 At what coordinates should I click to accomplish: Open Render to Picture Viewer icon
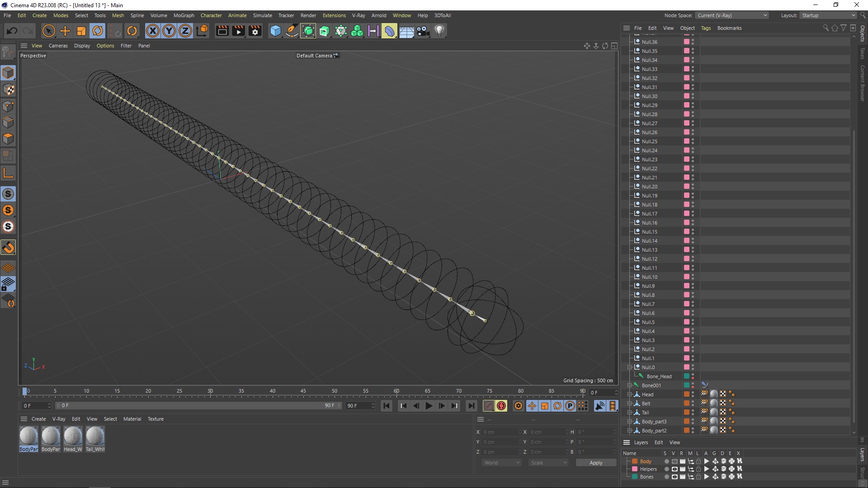(x=238, y=31)
